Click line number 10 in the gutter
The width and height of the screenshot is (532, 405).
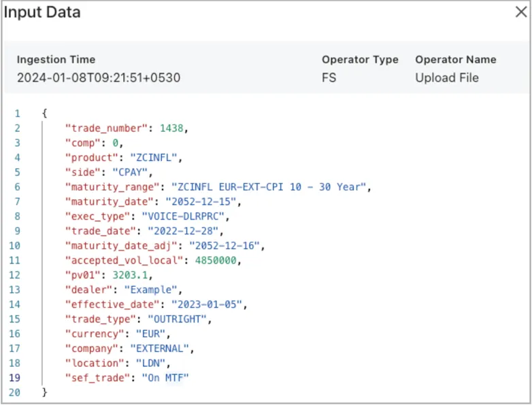coord(14,245)
